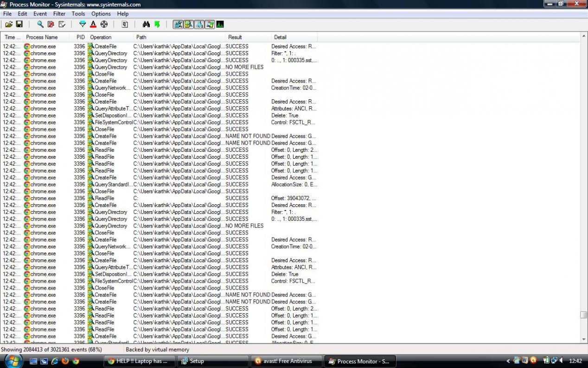The image size is (588, 368).
Task: Click the Open file toolbar icon
Action: pyautogui.click(x=8, y=25)
